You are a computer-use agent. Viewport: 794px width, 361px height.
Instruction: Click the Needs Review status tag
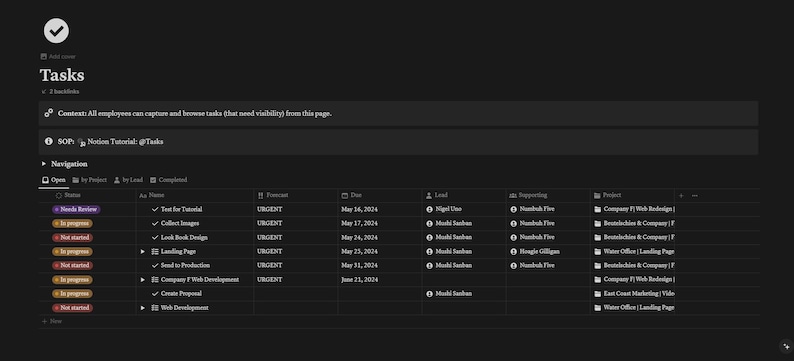76,209
